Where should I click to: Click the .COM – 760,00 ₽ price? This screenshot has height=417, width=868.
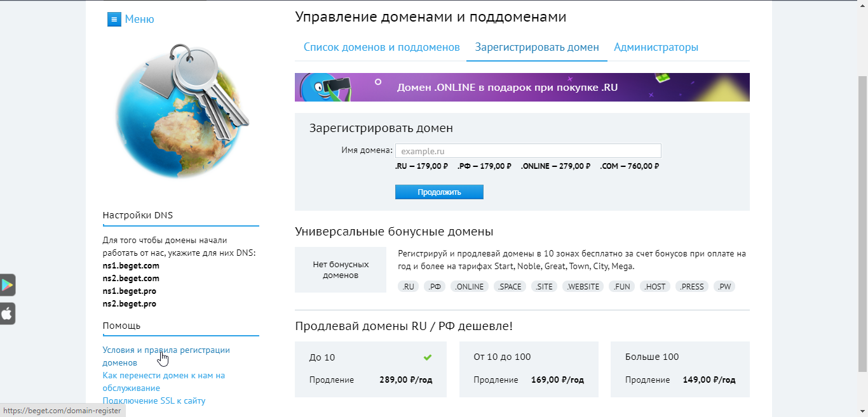click(629, 166)
